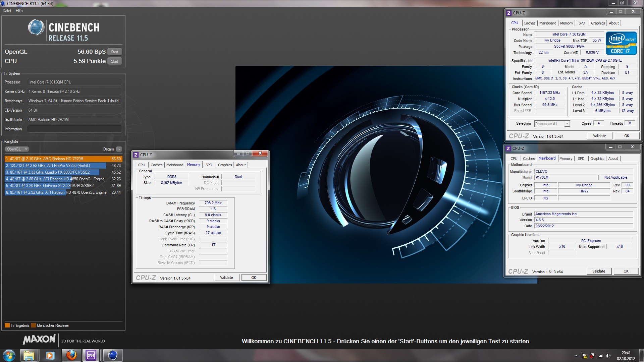The image size is (644, 362).
Task: Expand ranking Details arrow
Action: click(119, 149)
